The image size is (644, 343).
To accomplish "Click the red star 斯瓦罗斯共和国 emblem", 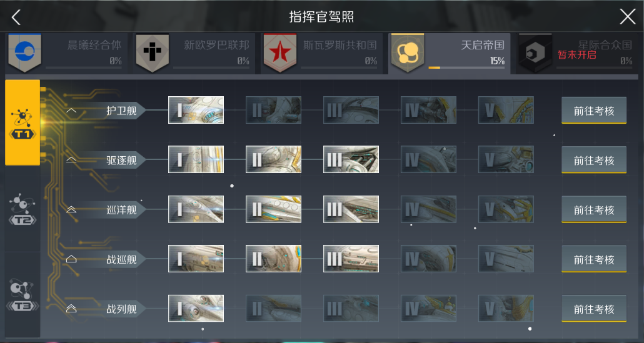I will coord(280,53).
